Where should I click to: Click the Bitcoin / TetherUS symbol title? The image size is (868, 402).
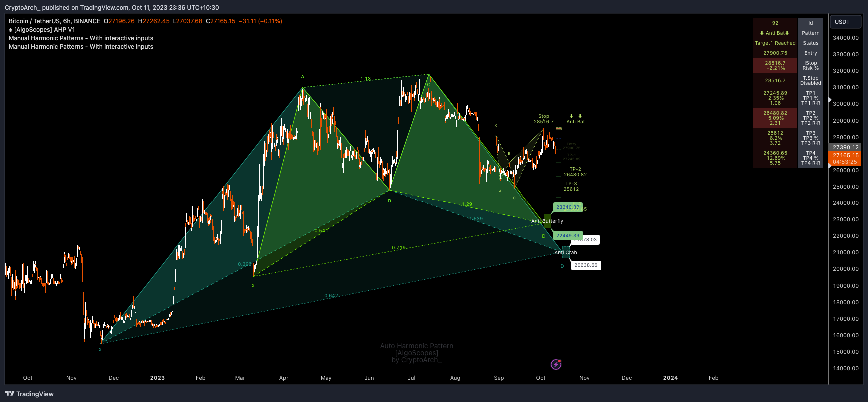tap(54, 21)
